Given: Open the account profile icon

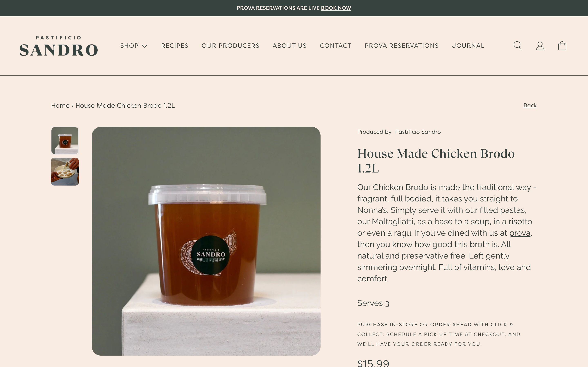Looking at the screenshot, I should pos(540,46).
